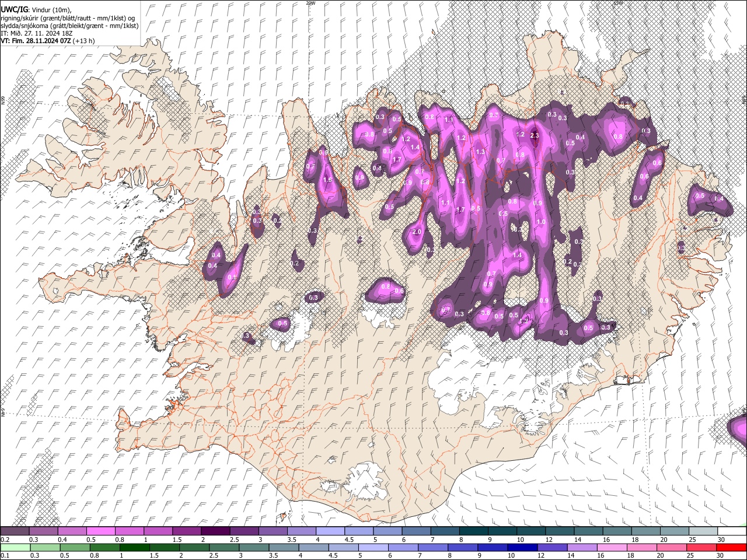The width and height of the screenshot is (747, 560).
Task: Click the 2.0 snowfall value on the map
Action: coord(417,232)
